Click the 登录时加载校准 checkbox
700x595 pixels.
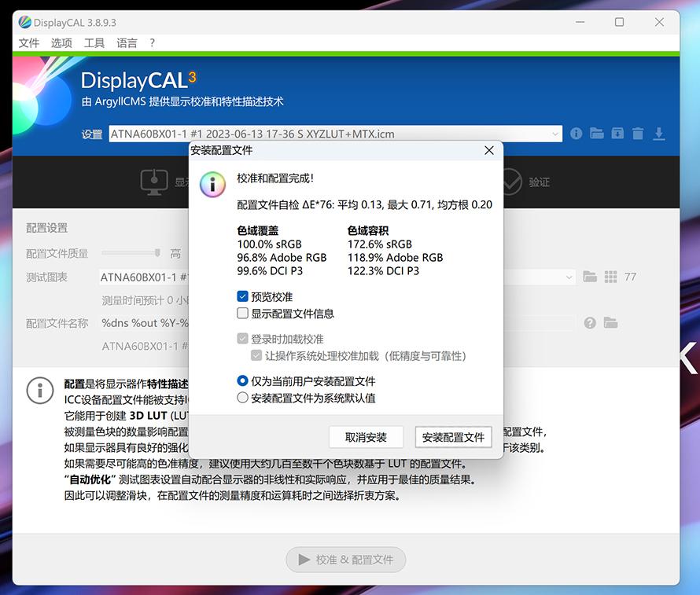pyautogui.click(x=242, y=339)
